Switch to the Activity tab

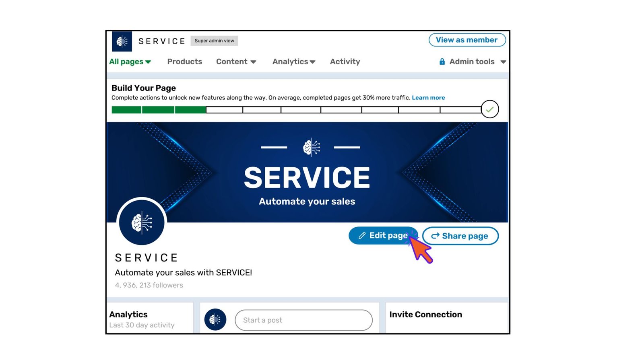coord(345,62)
